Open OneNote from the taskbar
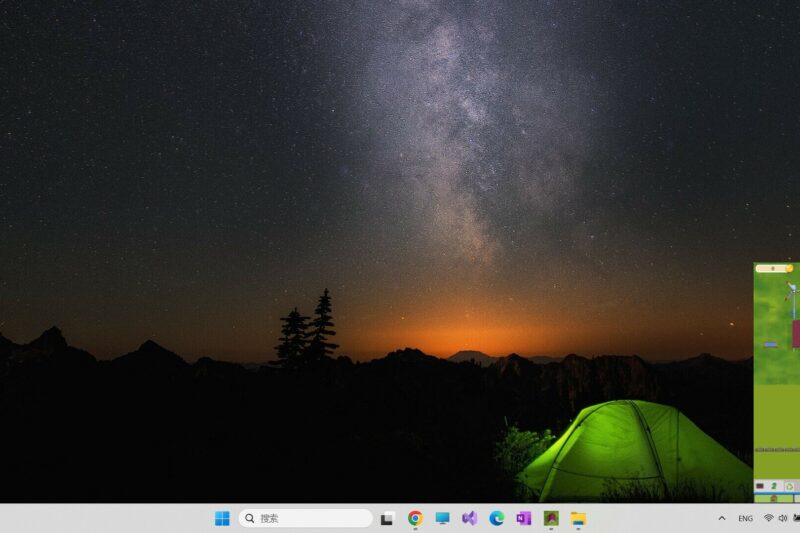Screen dimensions: 800x533 coord(523,518)
